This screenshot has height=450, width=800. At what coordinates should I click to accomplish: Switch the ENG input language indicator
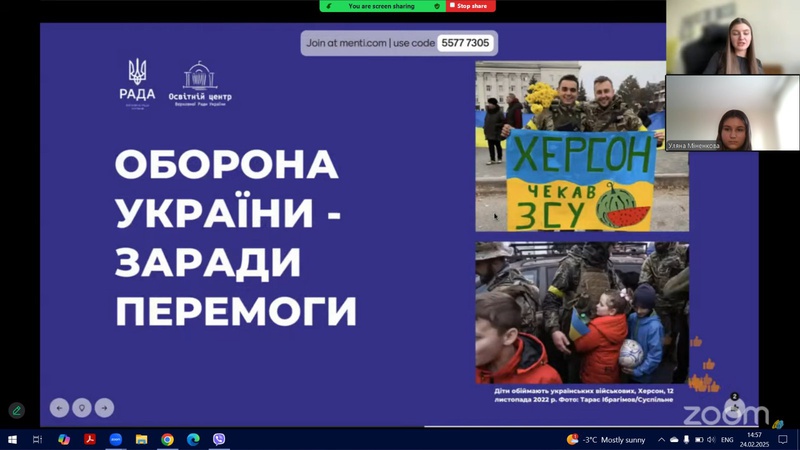[x=727, y=439]
